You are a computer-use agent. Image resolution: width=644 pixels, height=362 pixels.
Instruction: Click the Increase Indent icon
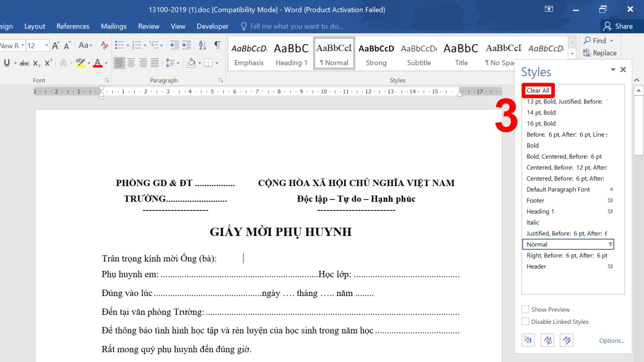(186, 46)
